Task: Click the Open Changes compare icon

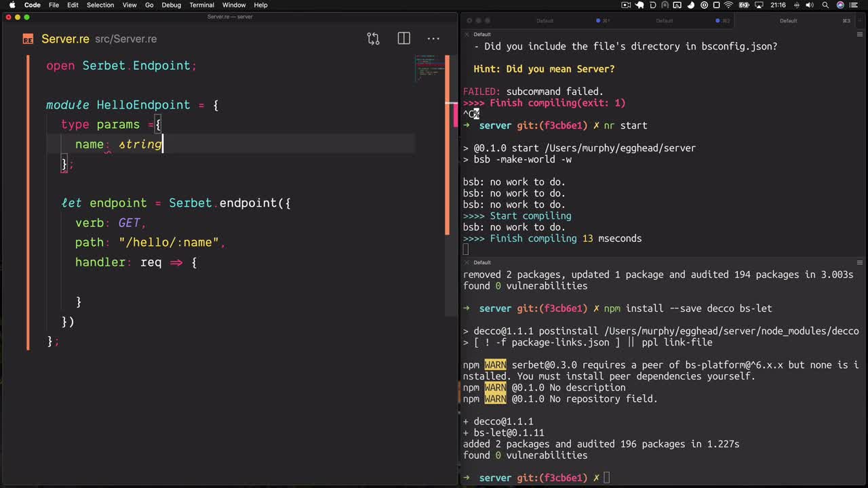Action: click(x=373, y=39)
